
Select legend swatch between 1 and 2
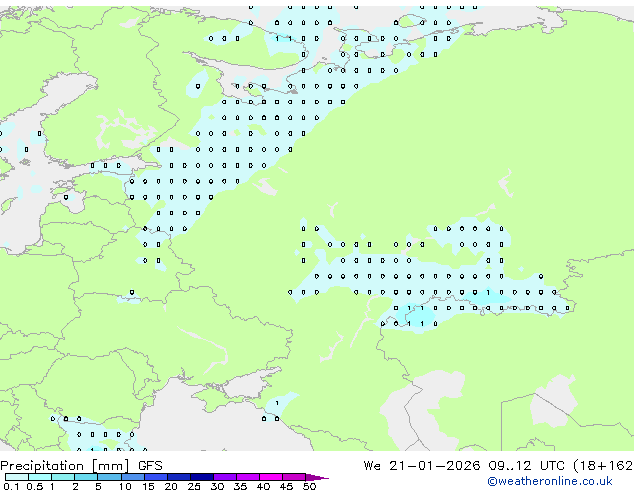pyautogui.click(x=63, y=477)
